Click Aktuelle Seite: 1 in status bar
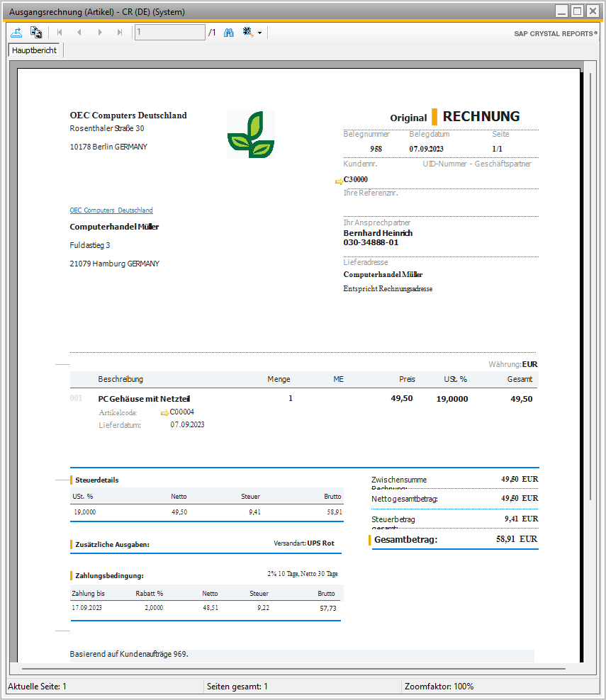Viewport: 606px width, 700px height. 37,686
